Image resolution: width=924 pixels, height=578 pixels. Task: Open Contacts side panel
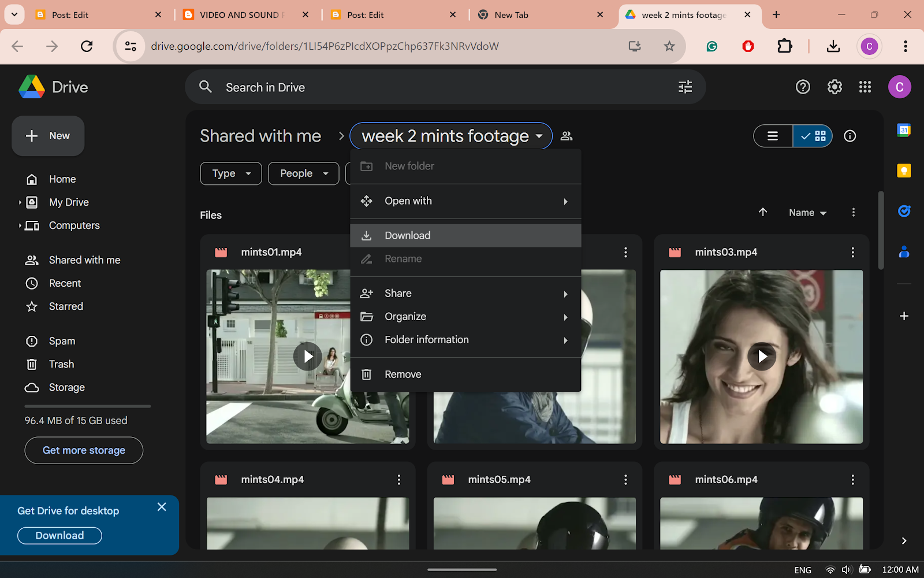tap(904, 251)
